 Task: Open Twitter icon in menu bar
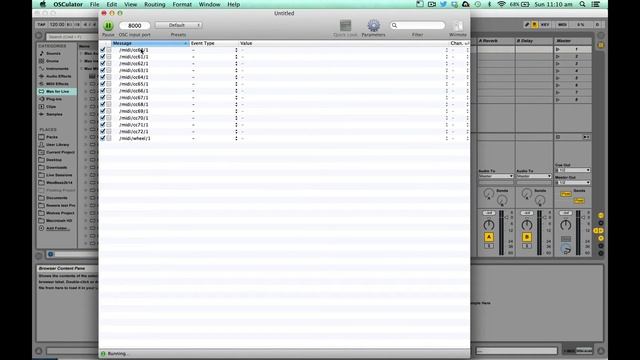click(443, 4)
